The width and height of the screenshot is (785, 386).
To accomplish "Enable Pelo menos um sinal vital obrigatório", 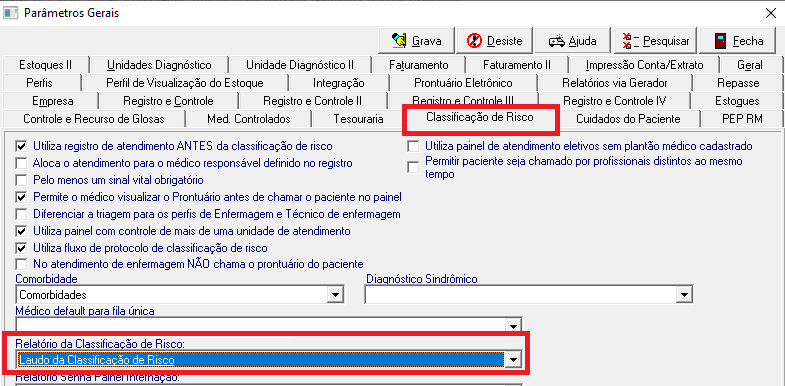I will pyautogui.click(x=22, y=180).
